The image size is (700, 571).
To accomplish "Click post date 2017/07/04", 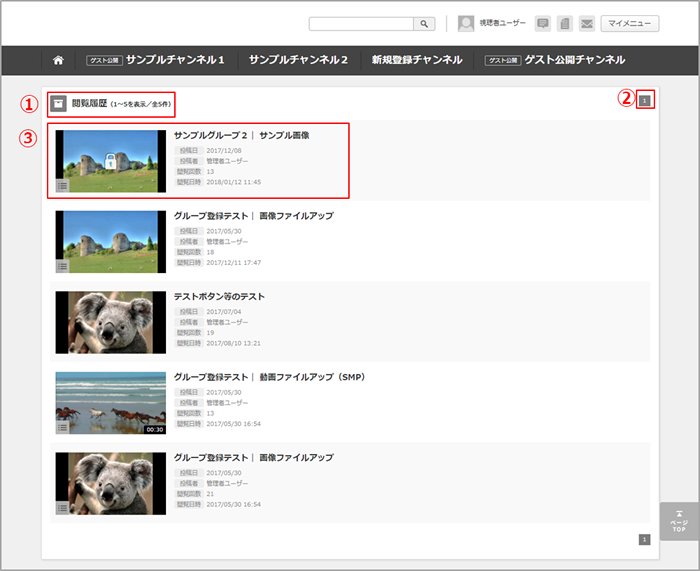I will [x=224, y=312].
